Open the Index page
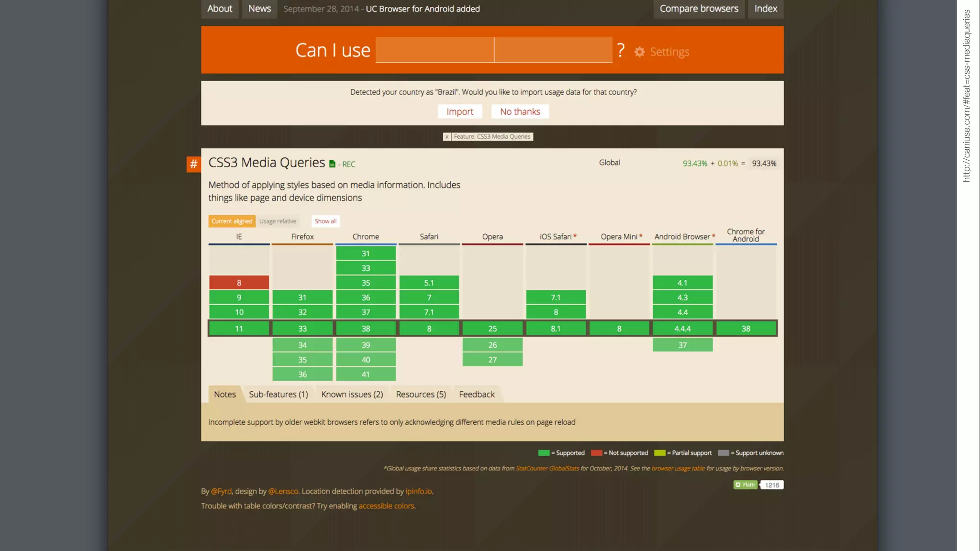Viewport: 980px width, 551px height. tap(766, 9)
